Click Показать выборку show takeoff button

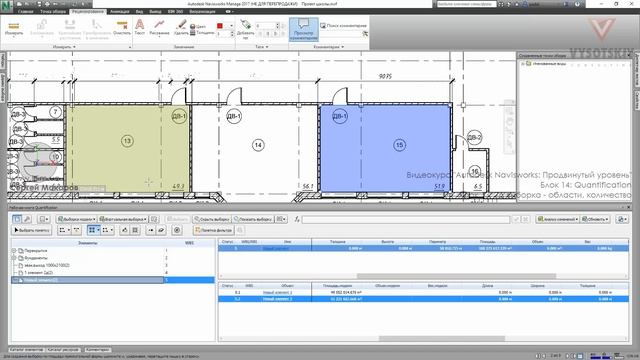pyautogui.click(x=253, y=219)
